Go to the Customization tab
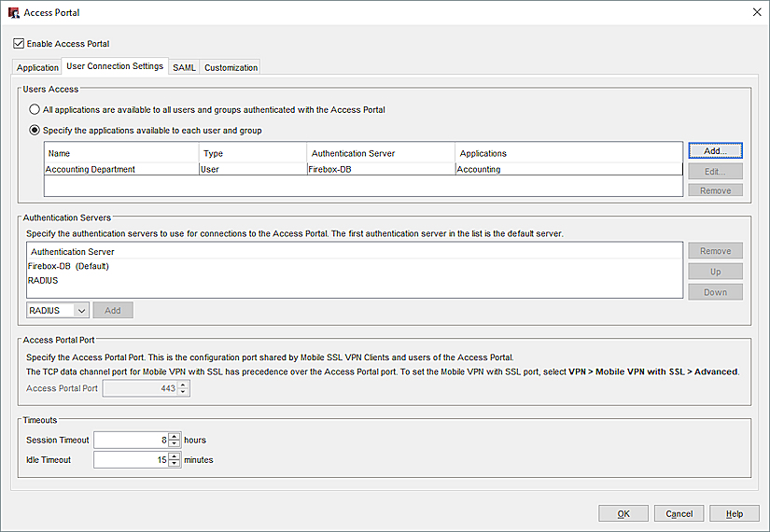This screenshot has height=532, width=770. (x=231, y=67)
